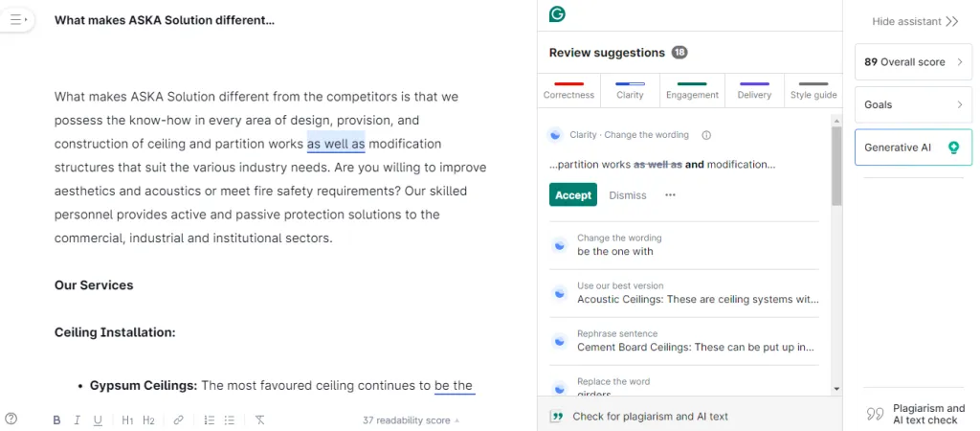980x431 pixels.
Task: Click the Grammarly logo icon
Action: click(x=557, y=13)
